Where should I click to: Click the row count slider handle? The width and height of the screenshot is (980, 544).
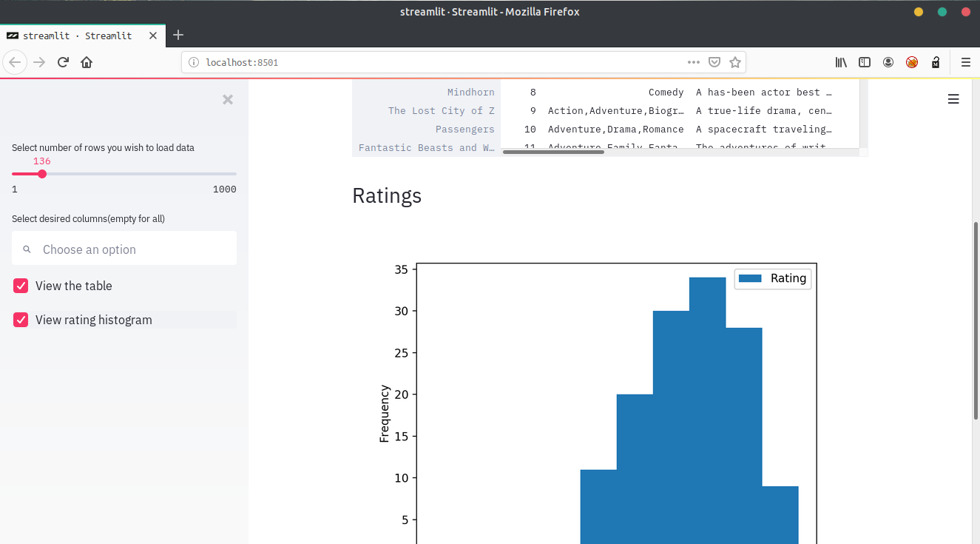(42, 174)
